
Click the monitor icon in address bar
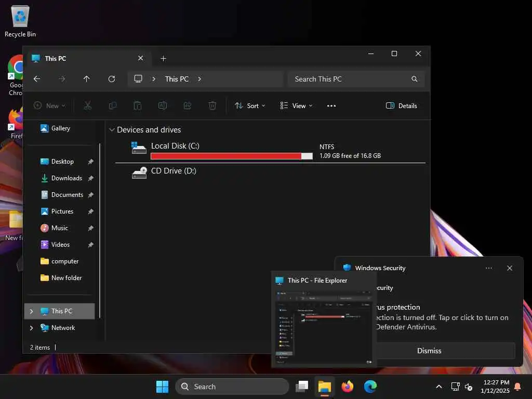click(138, 79)
